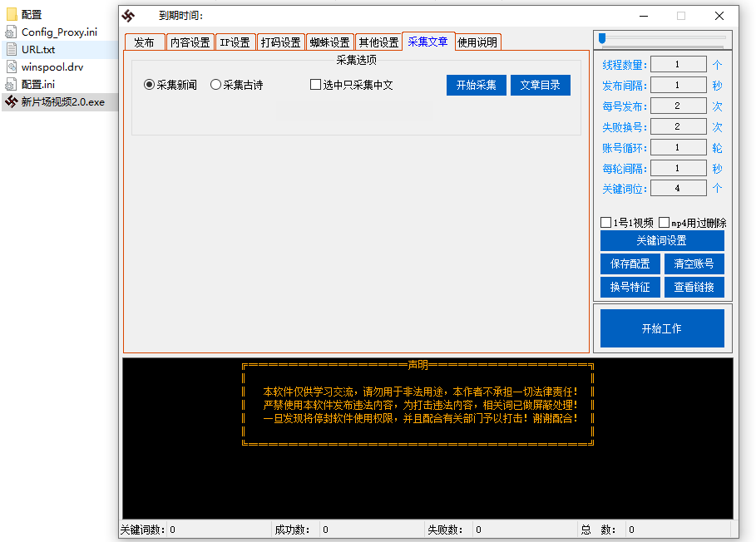Enable mp4用过删除 checkbox
This screenshot has width=756, height=542.
(664, 223)
